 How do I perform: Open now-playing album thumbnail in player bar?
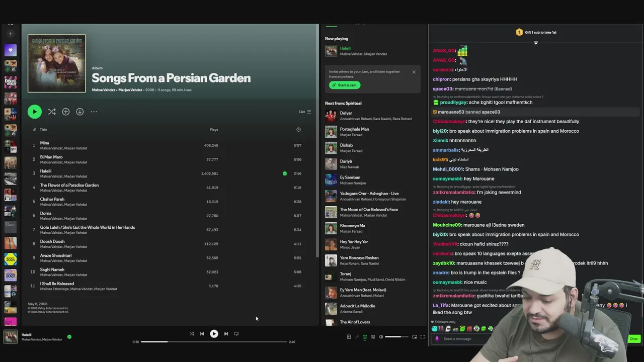click(x=11, y=337)
